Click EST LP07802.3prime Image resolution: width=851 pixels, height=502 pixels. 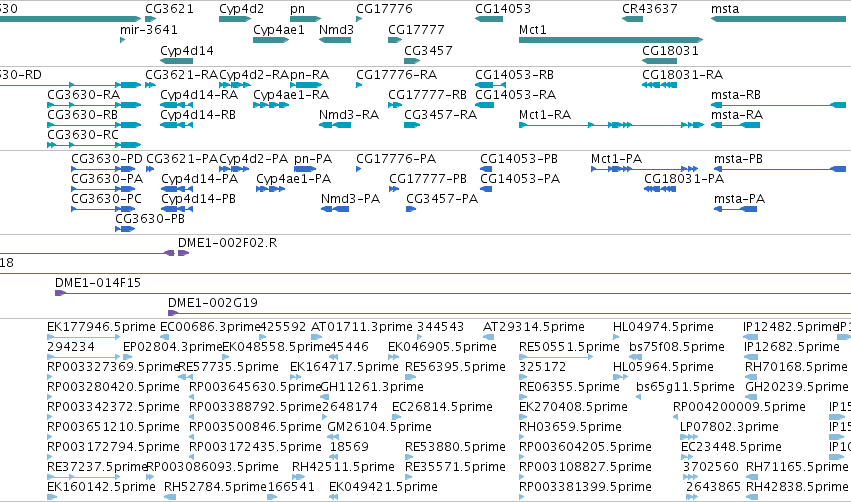coord(729,427)
